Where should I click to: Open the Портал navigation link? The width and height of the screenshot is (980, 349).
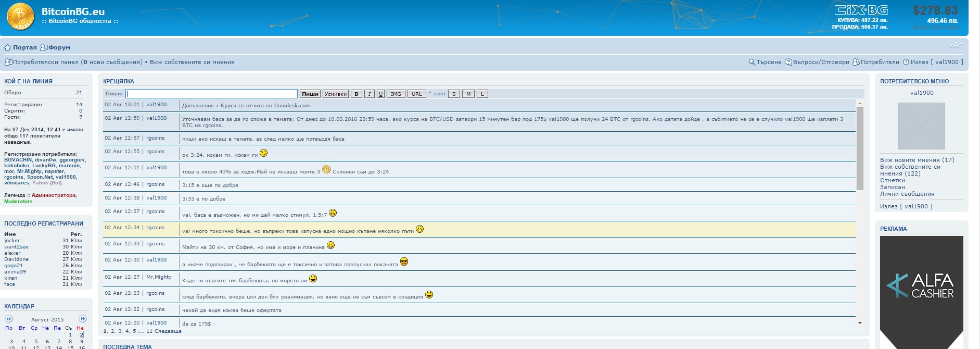pyautogui.click(x=25, y=47)
